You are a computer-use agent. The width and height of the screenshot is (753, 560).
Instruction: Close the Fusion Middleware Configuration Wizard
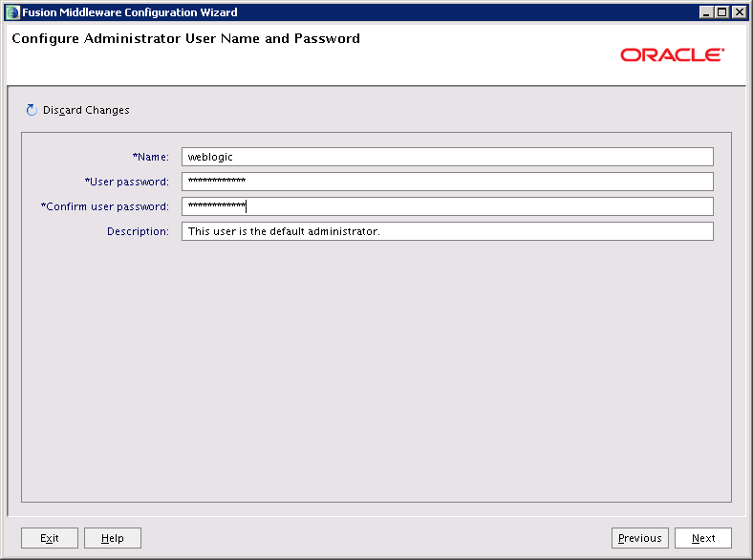tap(739, 12)
